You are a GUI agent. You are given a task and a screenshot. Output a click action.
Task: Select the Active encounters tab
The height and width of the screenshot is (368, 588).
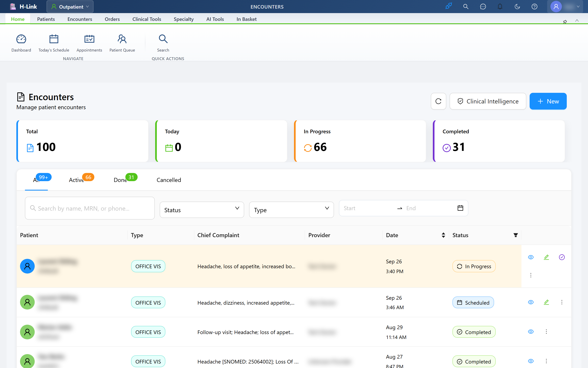[x=77, y=180]
